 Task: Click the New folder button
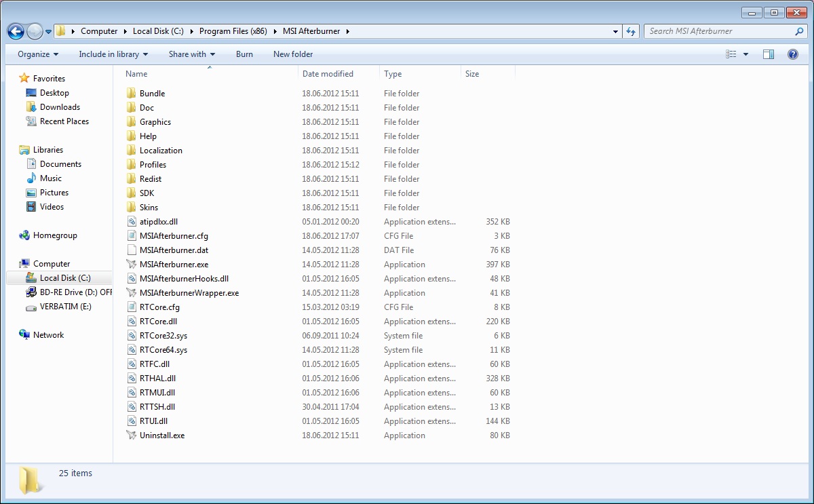pyautogui.click(x=293, y=54)
